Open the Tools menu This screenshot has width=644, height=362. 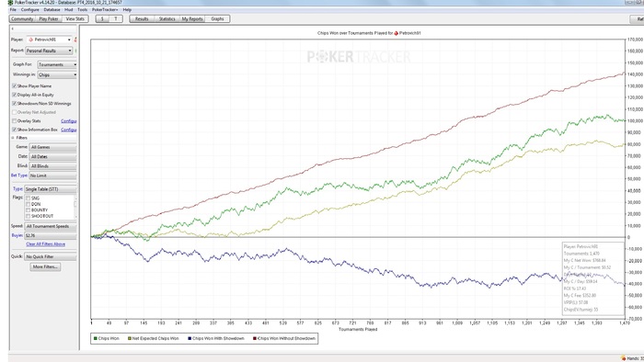pos(83,9)
